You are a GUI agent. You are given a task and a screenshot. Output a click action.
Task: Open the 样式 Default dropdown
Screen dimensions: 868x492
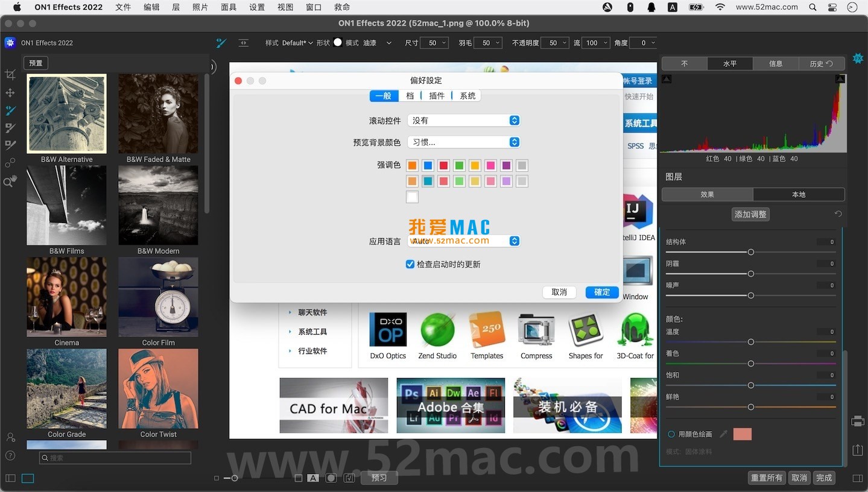[x=297, y=43]
